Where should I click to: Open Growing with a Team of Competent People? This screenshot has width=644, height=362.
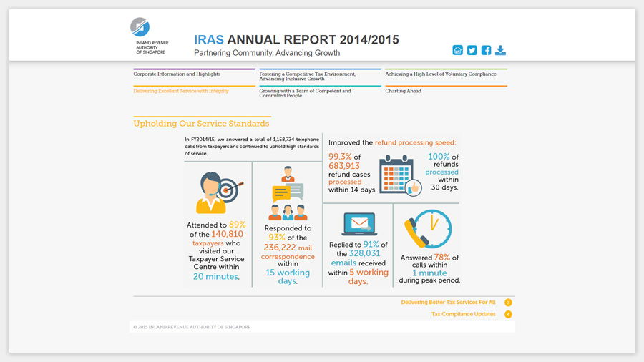(305, 93)
